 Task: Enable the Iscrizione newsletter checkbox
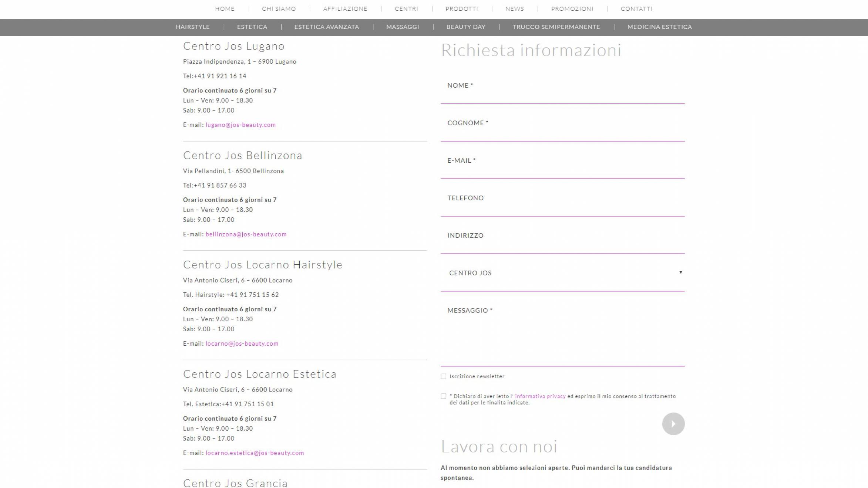(x=443, y=376)
